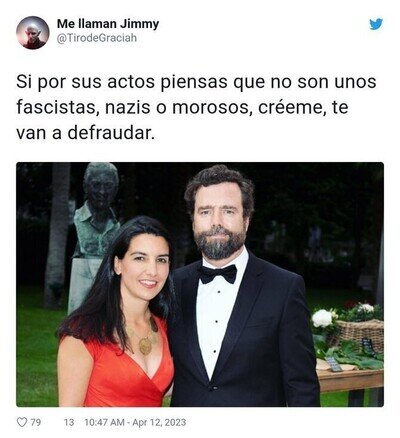Click the wooden table in photo
400x438 pixels.
(350, 383)
